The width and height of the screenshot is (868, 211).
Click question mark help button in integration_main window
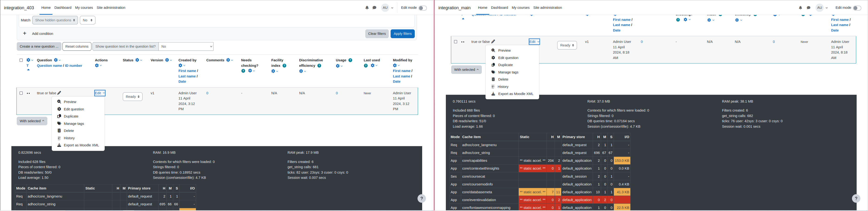856,198
